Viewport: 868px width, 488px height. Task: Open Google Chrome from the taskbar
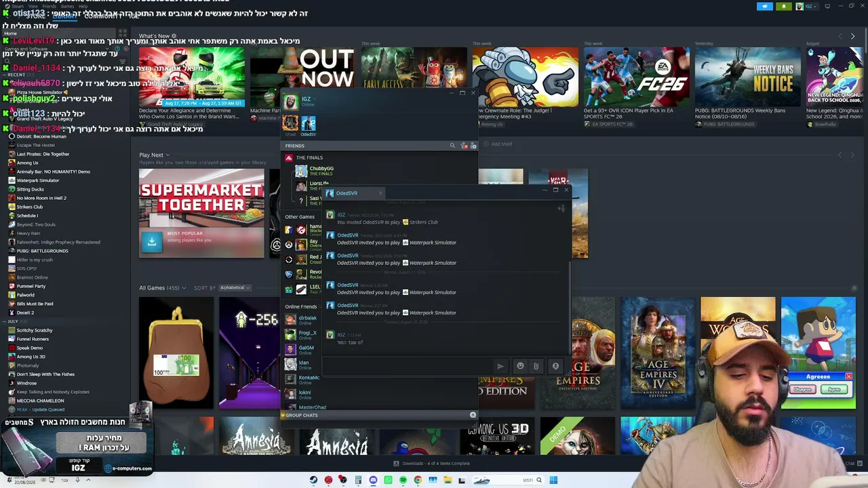pyautogui.click(x=418, y=481)
